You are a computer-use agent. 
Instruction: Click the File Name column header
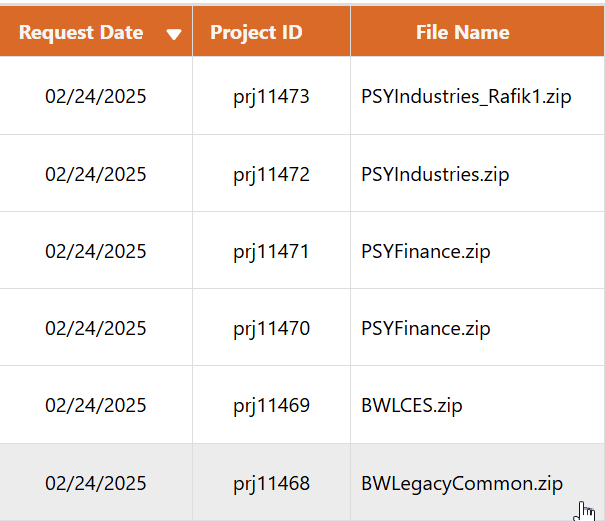point(462,33)
